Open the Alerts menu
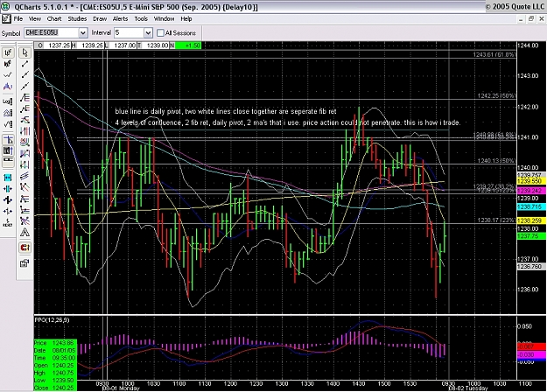Viewport: 547px width, 392px height. 120,19
